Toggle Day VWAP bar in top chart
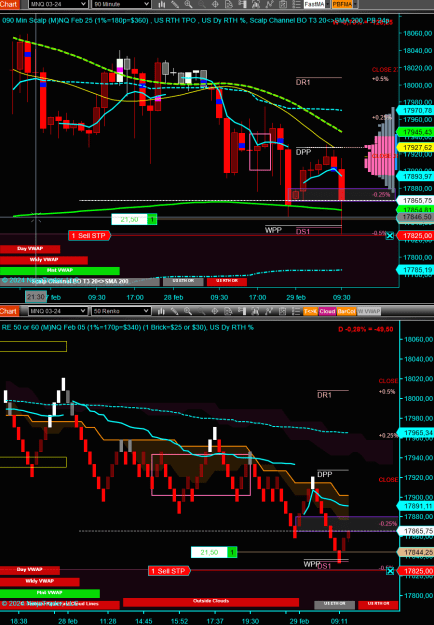This screenshot has height=625, width=434. 30,249
